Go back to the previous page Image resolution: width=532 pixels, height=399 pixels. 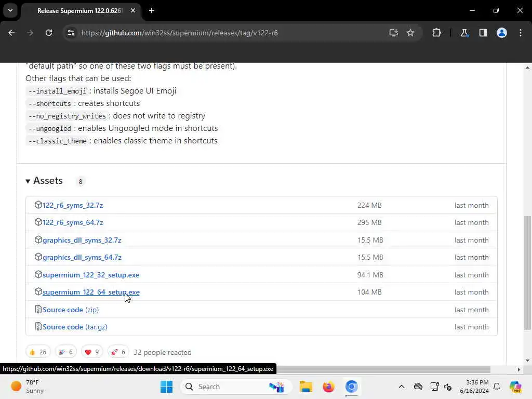[11, 33]
